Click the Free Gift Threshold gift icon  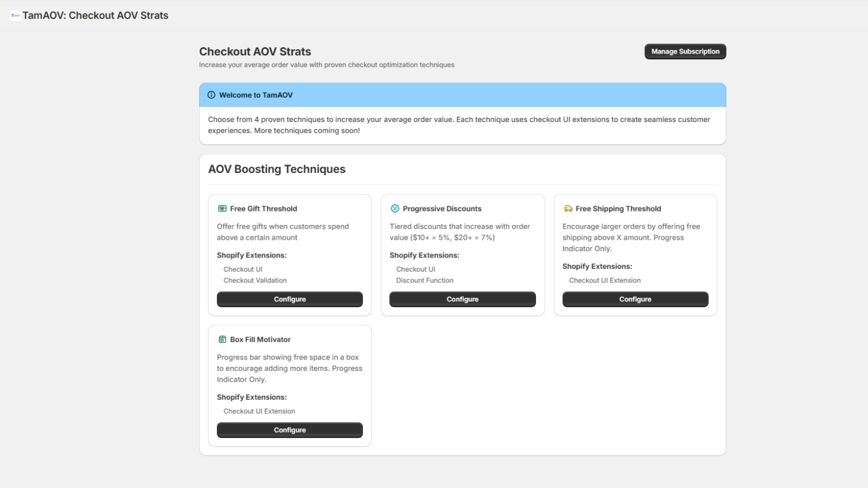click(222, 209)
